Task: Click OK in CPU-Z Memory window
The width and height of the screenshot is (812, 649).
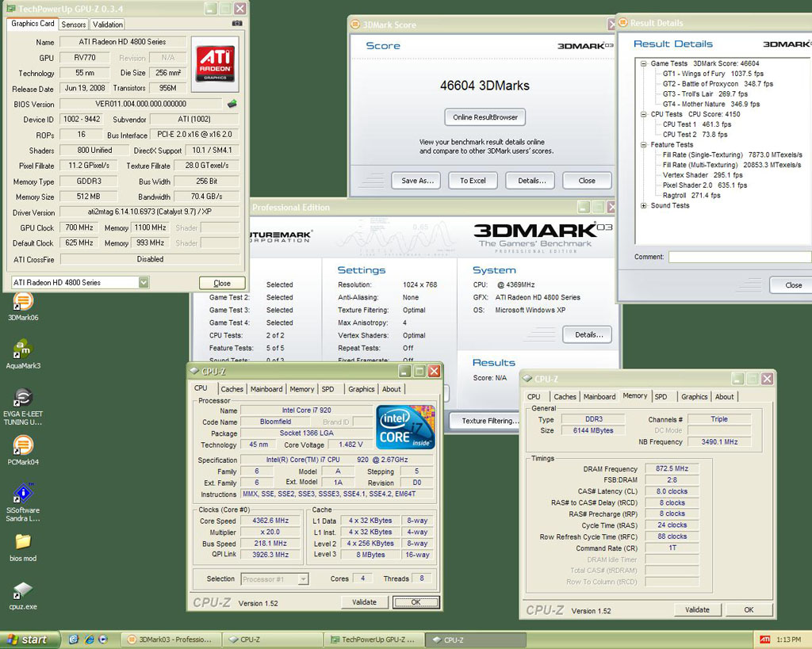Action: pyautogui.click(x=749, y=609)
